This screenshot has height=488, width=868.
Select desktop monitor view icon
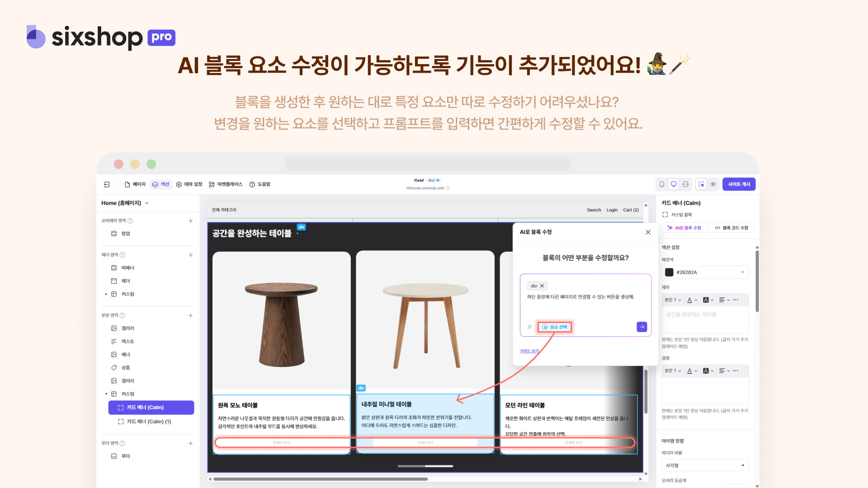(x=674, y=184)
